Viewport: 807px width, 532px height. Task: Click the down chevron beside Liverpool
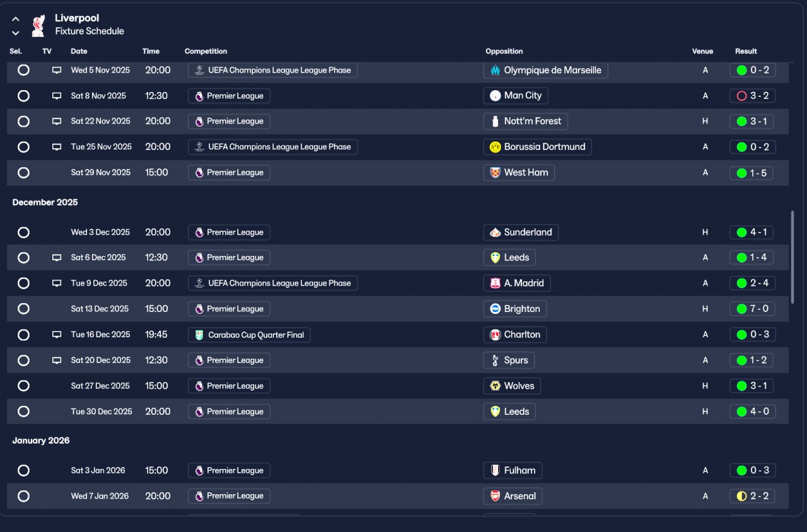coord(16,33)
